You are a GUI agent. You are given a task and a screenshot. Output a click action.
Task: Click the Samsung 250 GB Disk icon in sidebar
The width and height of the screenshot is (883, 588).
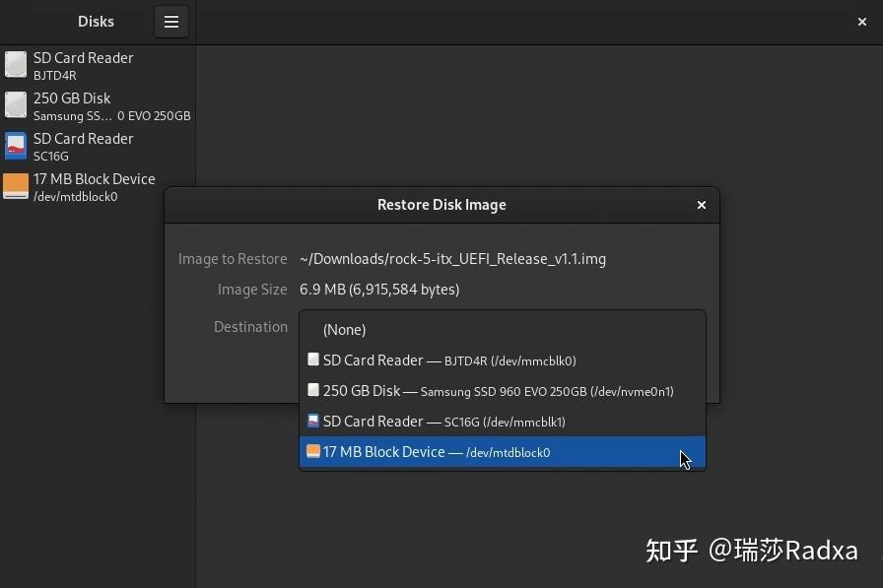coord(16,105)
